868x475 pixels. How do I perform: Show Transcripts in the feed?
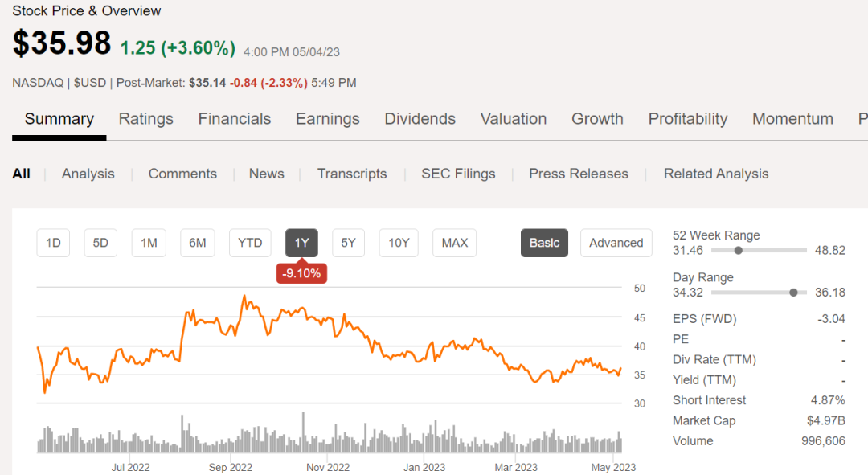pos(352,174)
